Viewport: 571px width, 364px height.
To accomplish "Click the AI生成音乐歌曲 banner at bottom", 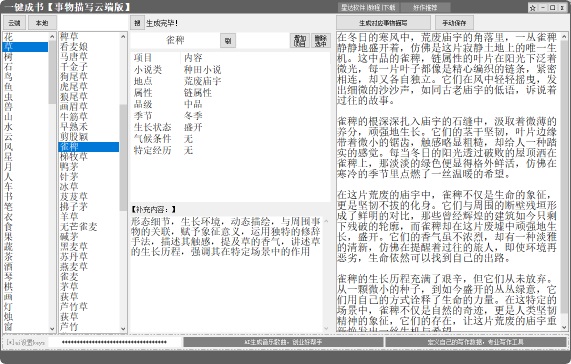I will pyautogui.click(x=283, y=342).
